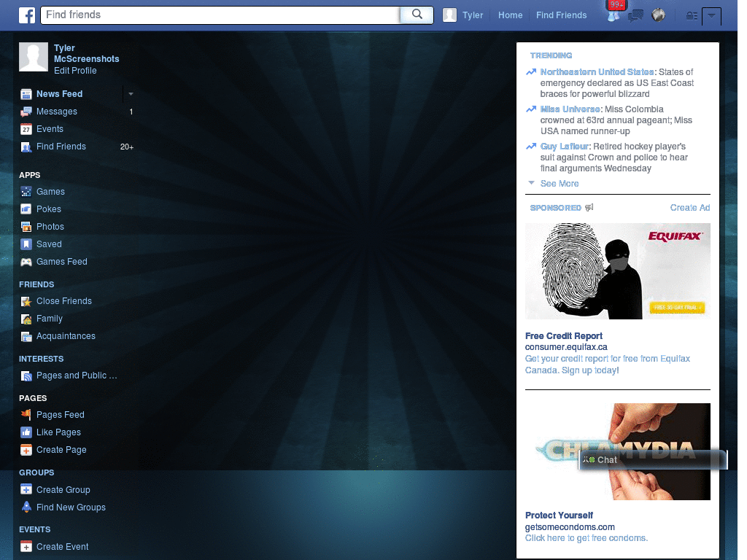Go to Home in top bar
This screenshot has height=560, width=747.
(x=510, y=15)
